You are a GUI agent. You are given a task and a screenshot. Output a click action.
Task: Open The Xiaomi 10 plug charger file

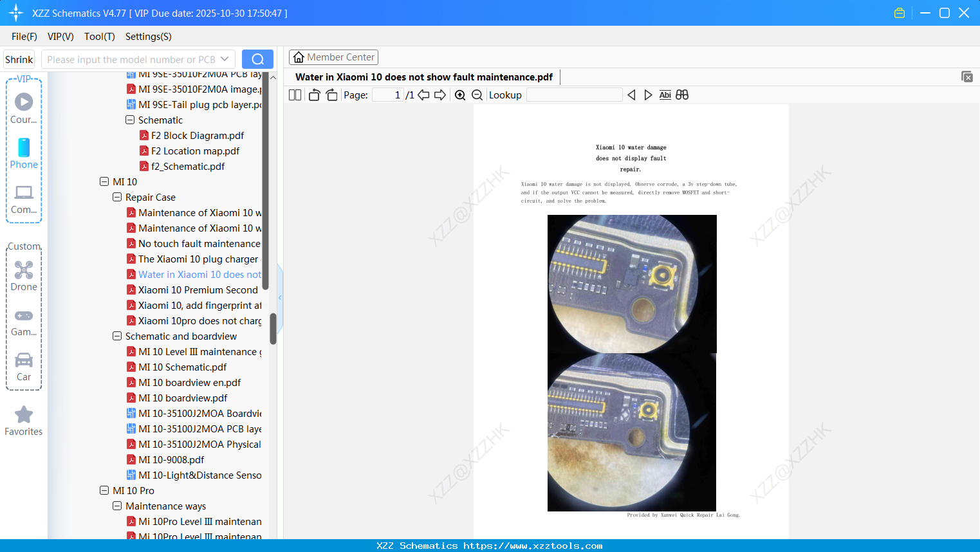point(193,259)
